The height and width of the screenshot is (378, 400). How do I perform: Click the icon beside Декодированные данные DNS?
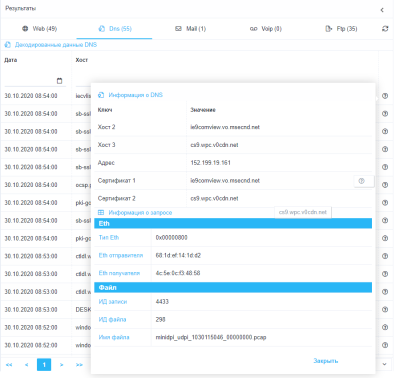click(8, 45)
